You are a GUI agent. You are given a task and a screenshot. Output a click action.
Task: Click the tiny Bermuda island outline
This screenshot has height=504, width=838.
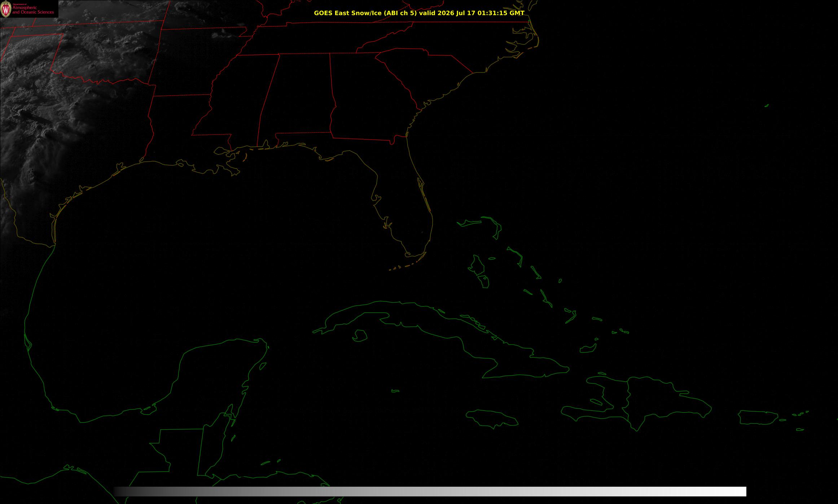click(767, 106)
